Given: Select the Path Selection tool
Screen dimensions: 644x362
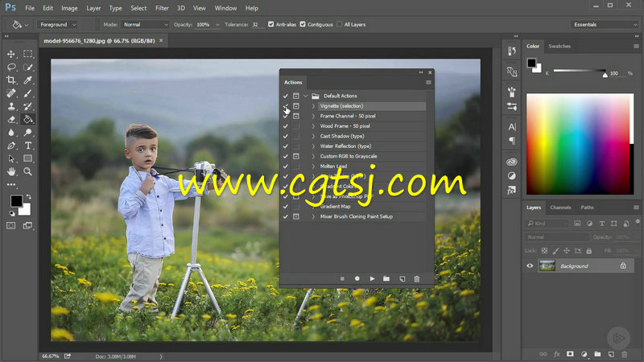Looking at the screenshot, I should [x=11, y=158].
